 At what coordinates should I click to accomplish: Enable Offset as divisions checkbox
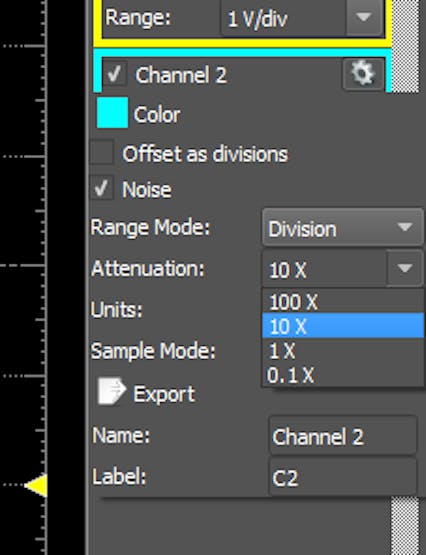tap(102, 153)
